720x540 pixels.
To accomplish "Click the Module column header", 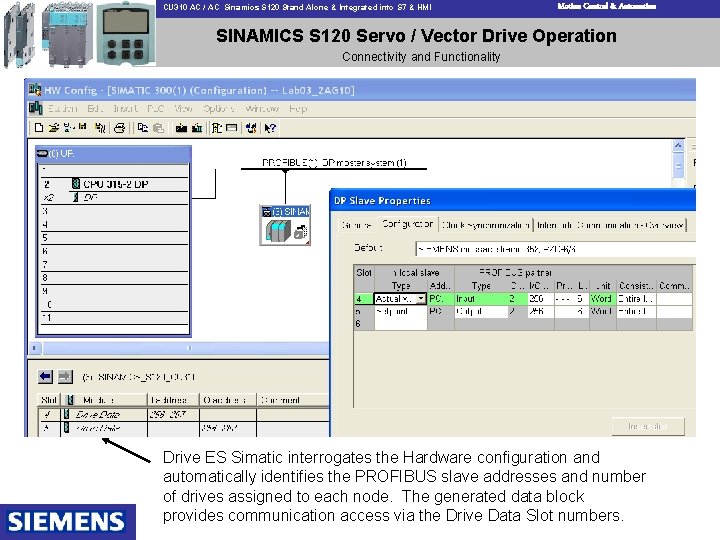I will (105, 400).
